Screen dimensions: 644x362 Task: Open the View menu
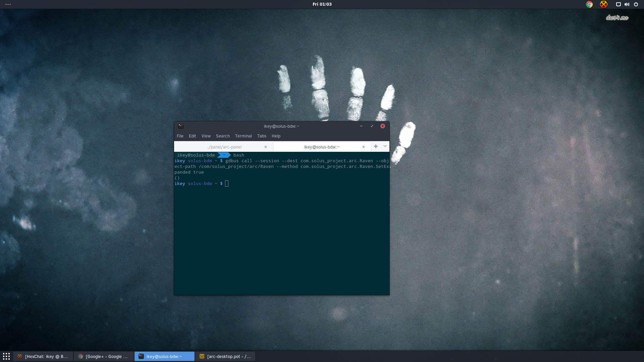[206, 136]
